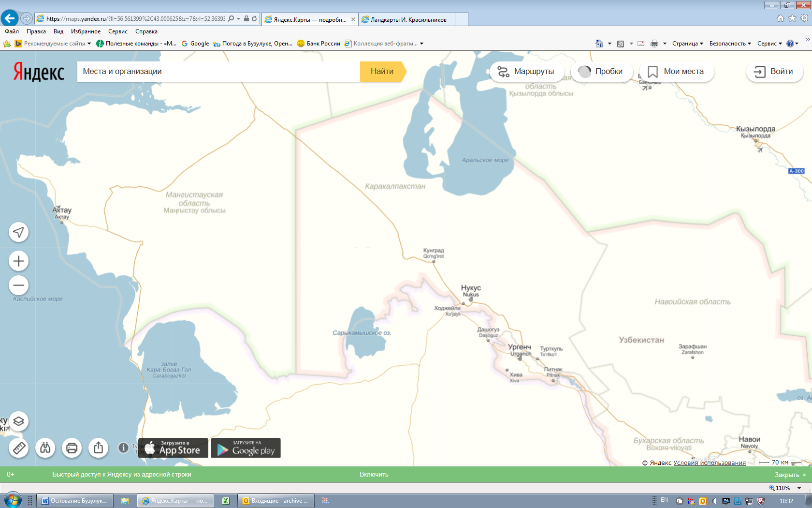Toggle the Пробки traffic layer

pos(602,72)
